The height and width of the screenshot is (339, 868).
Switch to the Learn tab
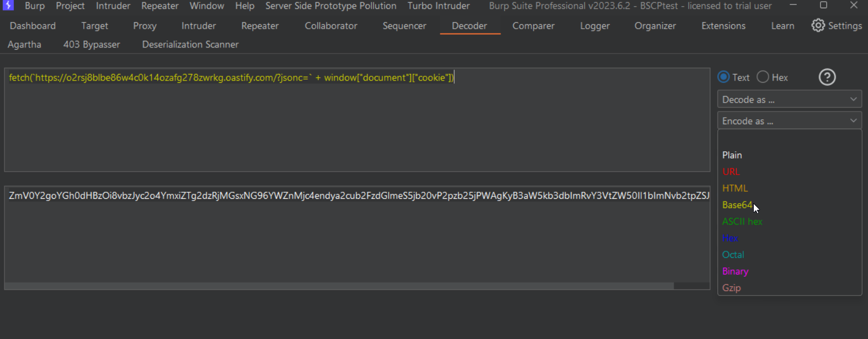point(782,25)
